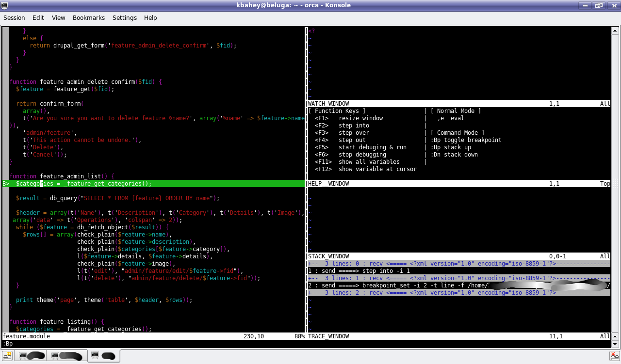Viewport: 621px width, 364px height.
Task: Click the '<F5> start debuging & run' entry
Action: point(361,147)
